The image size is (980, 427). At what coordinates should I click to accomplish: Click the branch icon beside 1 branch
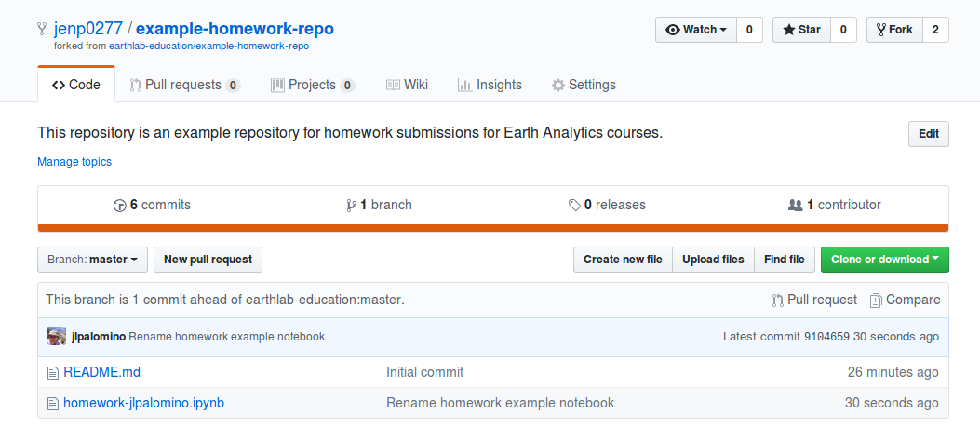[x=351, y=205]
